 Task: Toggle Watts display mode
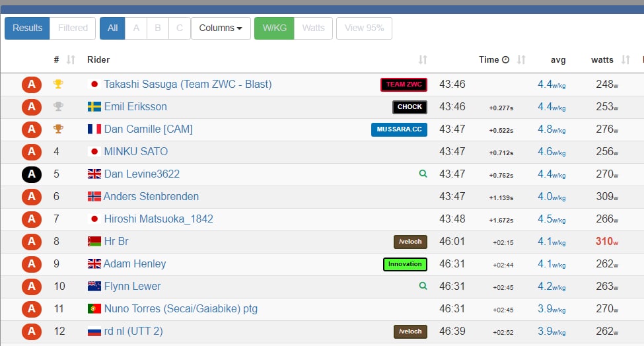point(313,28)
